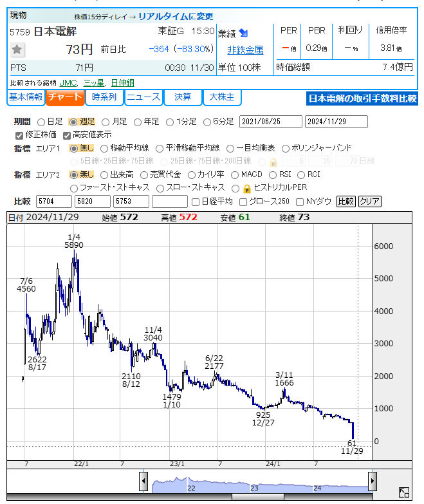Open 三ツ星 compared stock link
This screenshot has height=504, width=424.
[94, 83]
